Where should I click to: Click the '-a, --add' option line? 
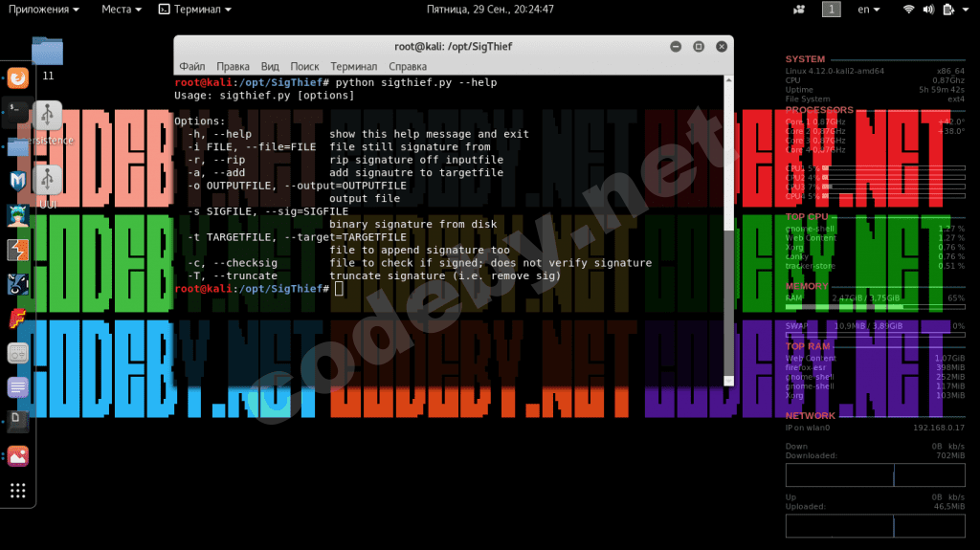coord(345,173)
